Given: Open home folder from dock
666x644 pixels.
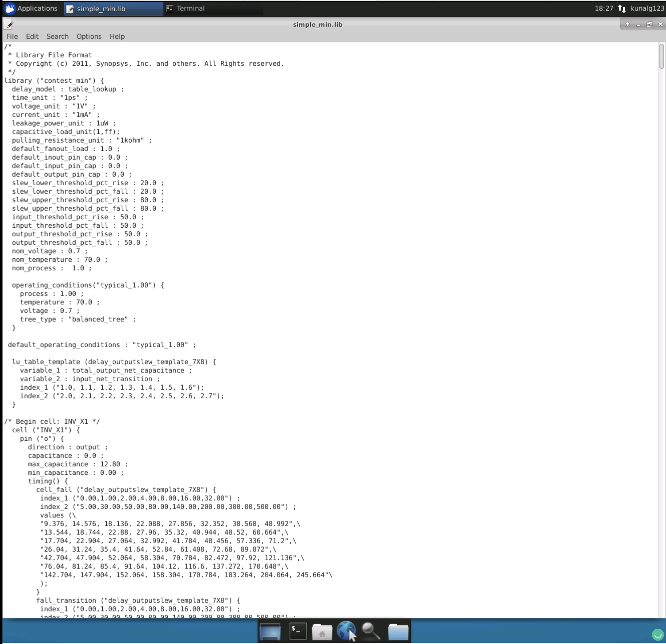Looking at the screenshot, I should (x=322, y=632).
